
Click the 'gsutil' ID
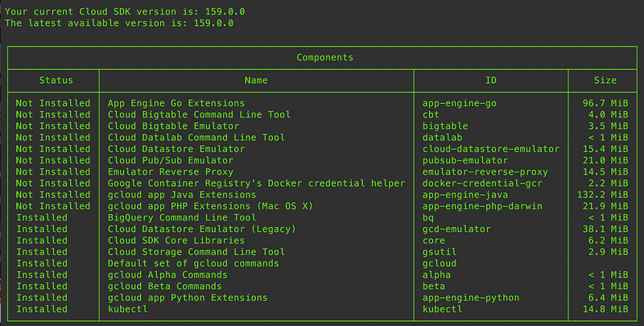pos(440,253)
